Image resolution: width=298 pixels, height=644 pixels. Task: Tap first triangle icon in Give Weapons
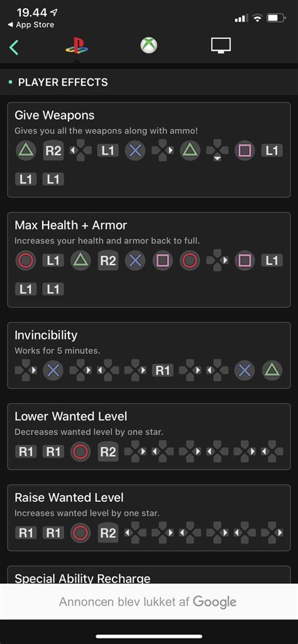coord(26,151)
